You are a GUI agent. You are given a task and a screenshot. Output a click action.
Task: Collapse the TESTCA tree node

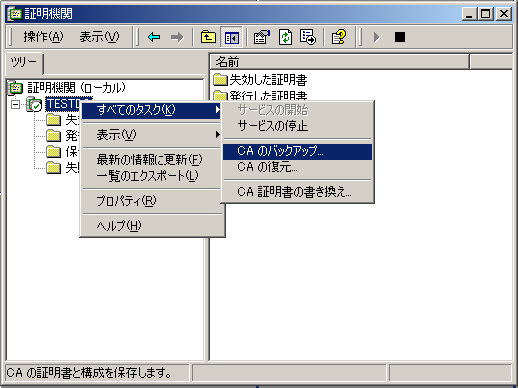click(x=15, y=104)
